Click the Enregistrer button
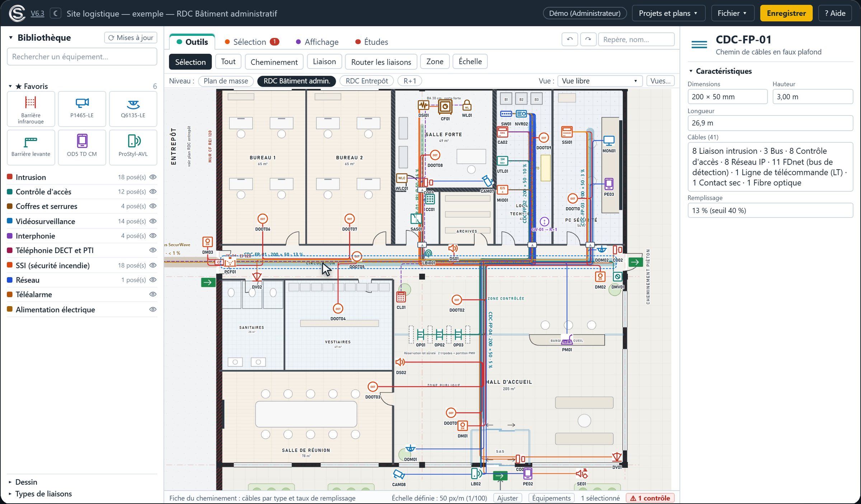 pyautogui.click(x=786, y=13)
